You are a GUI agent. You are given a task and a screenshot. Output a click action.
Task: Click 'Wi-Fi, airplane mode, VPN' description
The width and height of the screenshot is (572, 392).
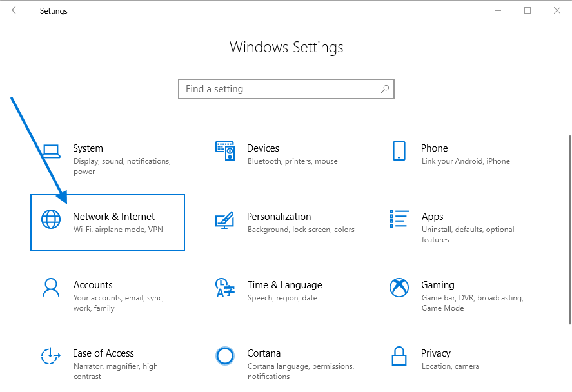coord(118,230)
